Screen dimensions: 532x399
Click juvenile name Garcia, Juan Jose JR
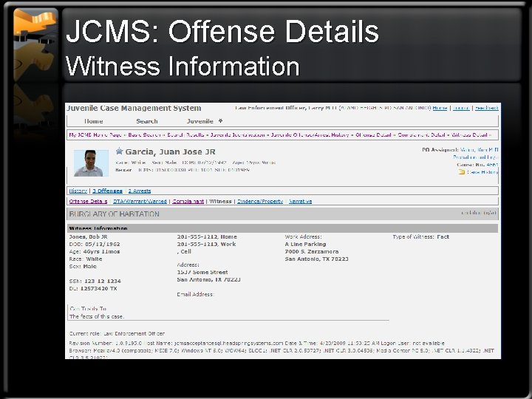pyautogui.click(x=171, y=151)
